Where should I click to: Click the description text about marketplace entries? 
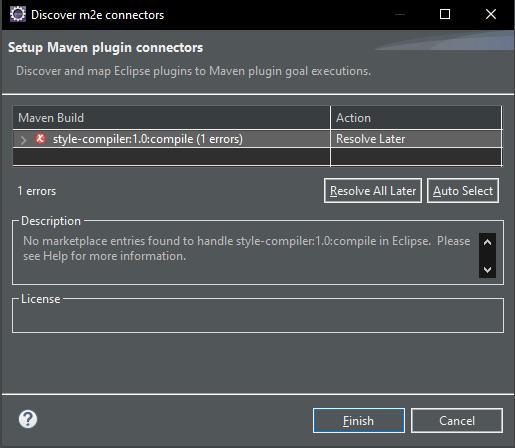pos(247,248)
